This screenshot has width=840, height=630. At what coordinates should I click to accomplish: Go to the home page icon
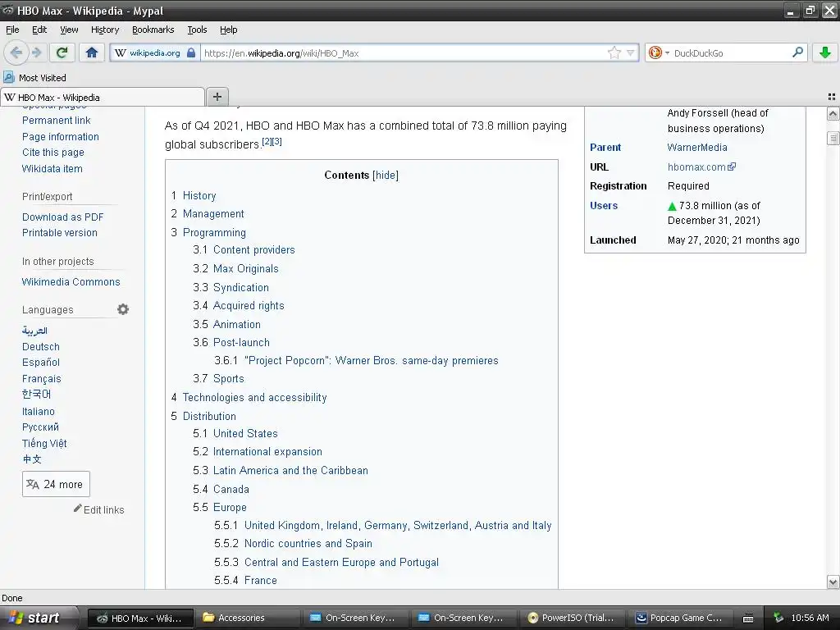(92, 52)
